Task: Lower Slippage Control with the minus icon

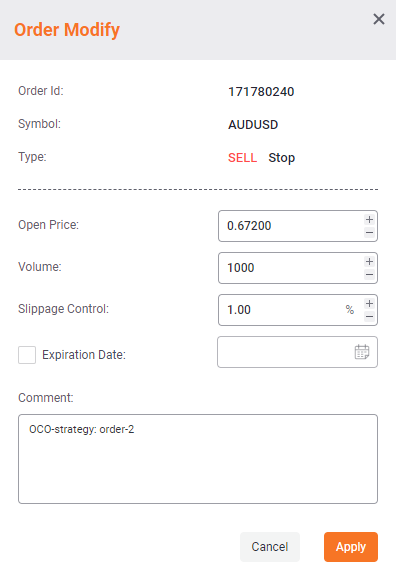Action: coord(369,316)
